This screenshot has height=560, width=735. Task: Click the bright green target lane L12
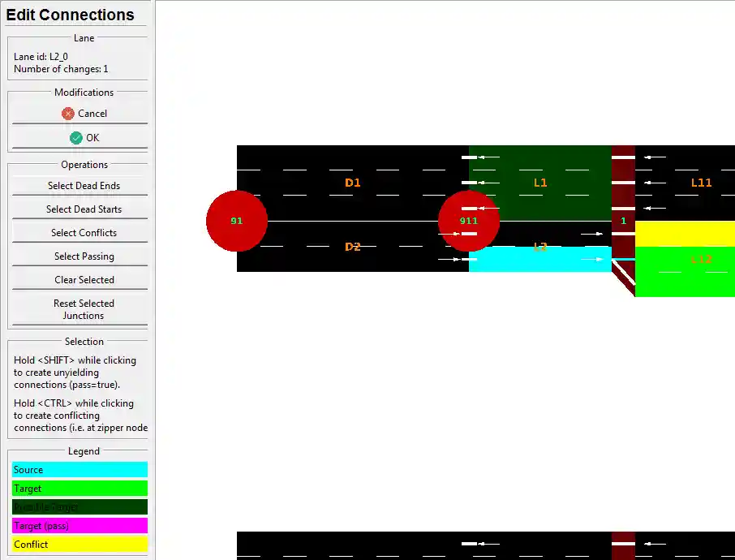[685, 272]
